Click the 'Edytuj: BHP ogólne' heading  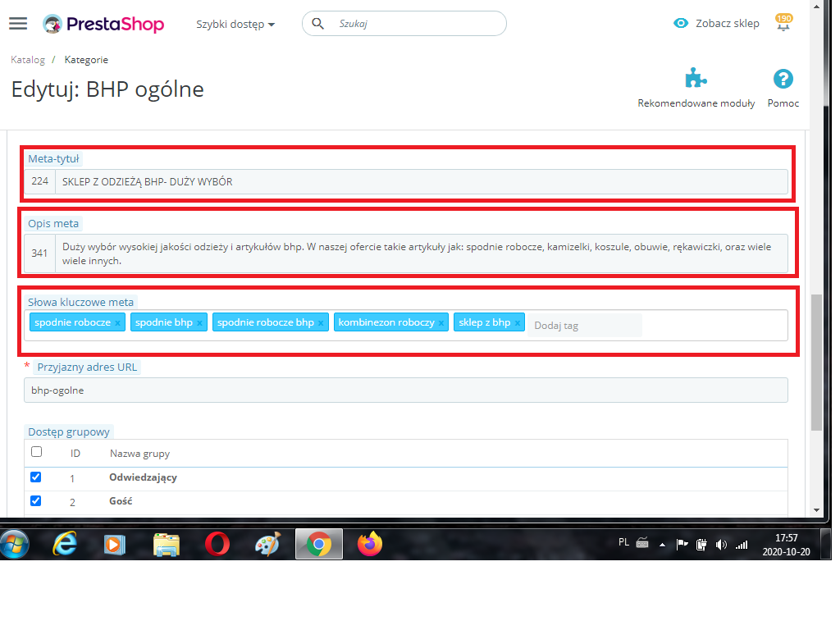[x=107, y=89]
